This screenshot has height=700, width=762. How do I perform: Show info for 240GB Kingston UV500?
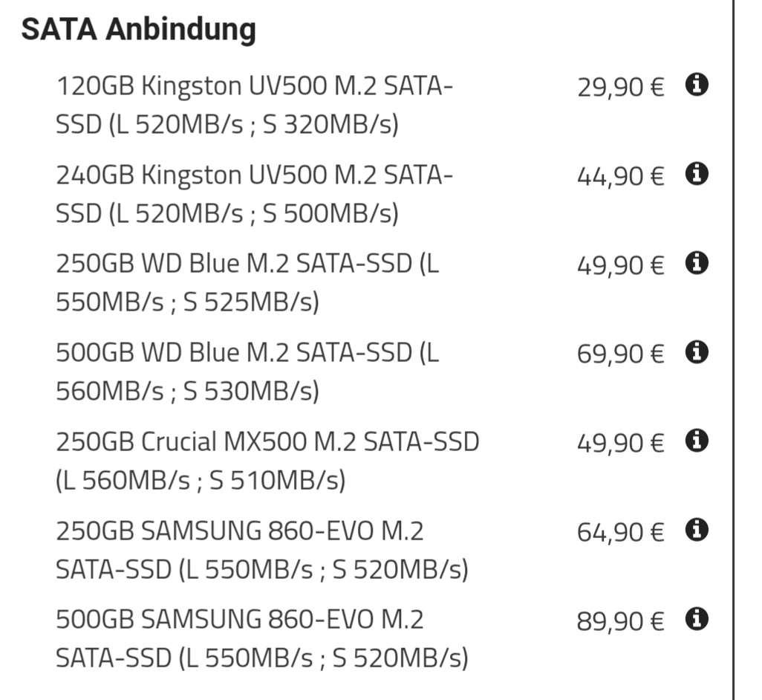pos(697,174)
